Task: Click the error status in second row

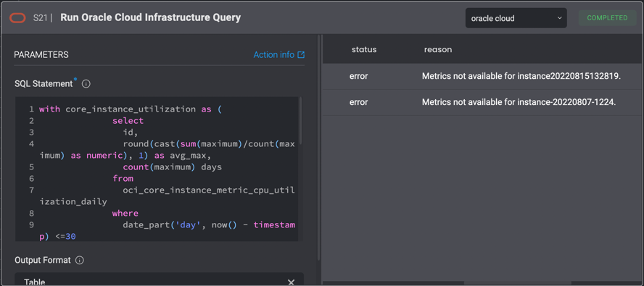Action: (358, 102)
